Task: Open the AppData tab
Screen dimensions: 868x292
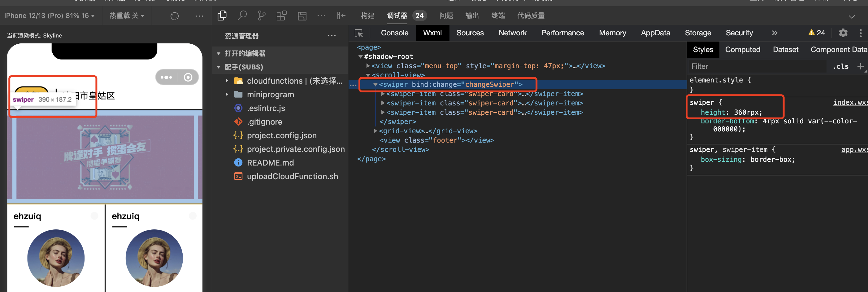Action: pyautogui.click(x=655, y=33)
